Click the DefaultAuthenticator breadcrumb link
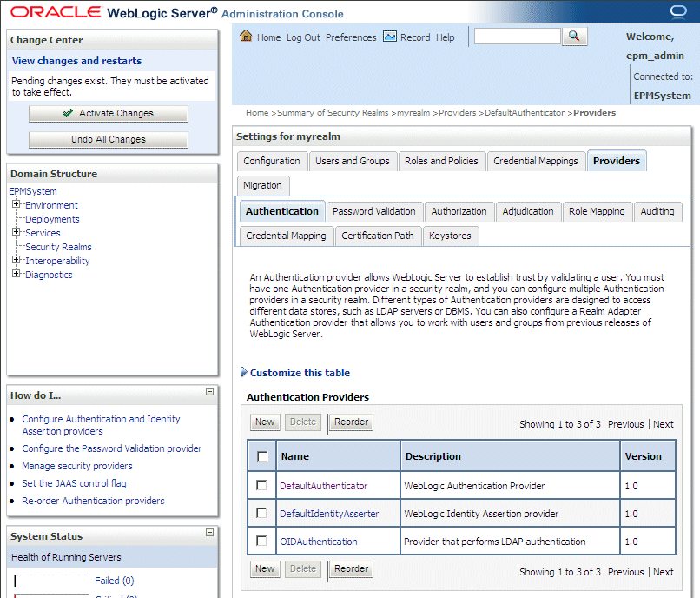Image resolution: width=700 pixels, height=598 pixels. point(525,113)
